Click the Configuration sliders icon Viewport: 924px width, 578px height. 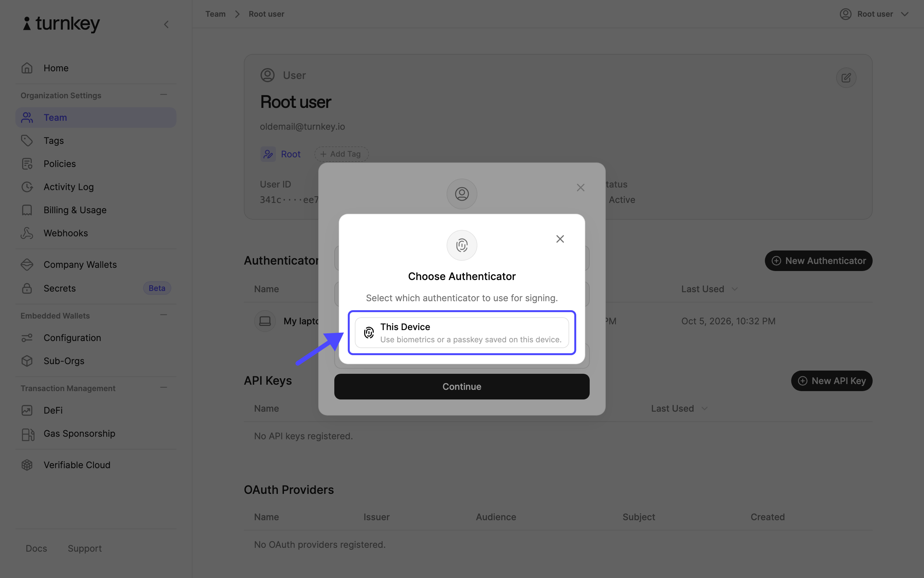(x=27, y=338)
